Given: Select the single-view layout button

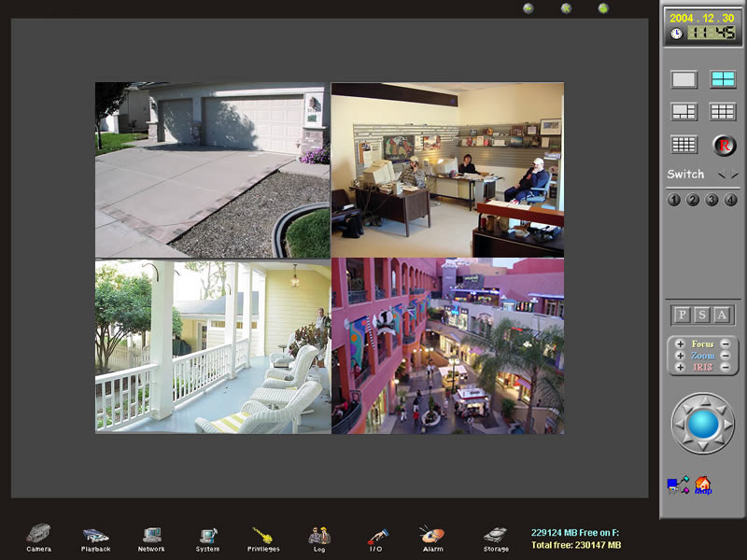Looking at the screenshot, I should tap(684, 80).
